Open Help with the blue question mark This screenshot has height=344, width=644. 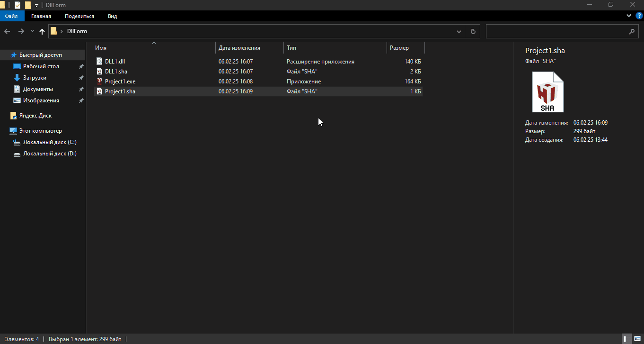pyautogui.click(x=639, y=16)
